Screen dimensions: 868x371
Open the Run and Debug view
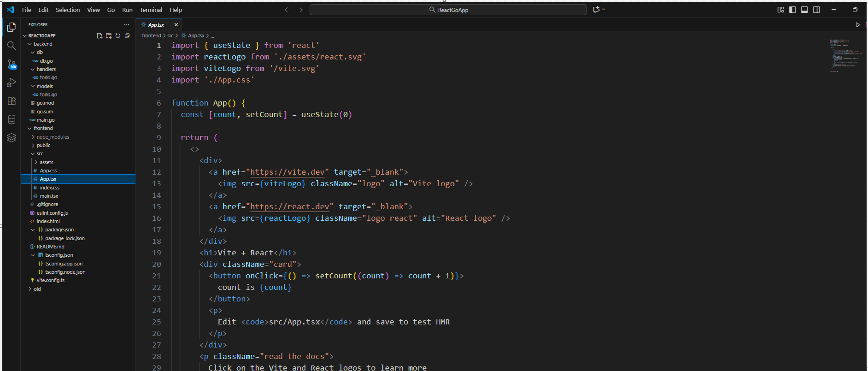(12, 82)
